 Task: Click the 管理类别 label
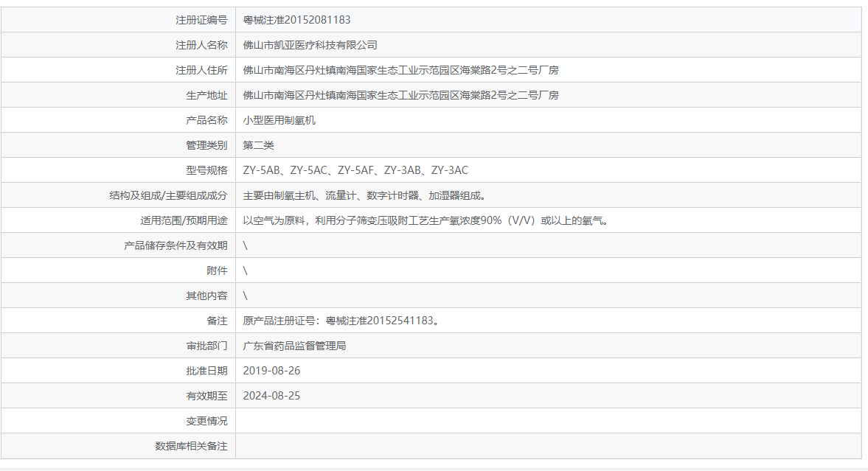(206, 145)
